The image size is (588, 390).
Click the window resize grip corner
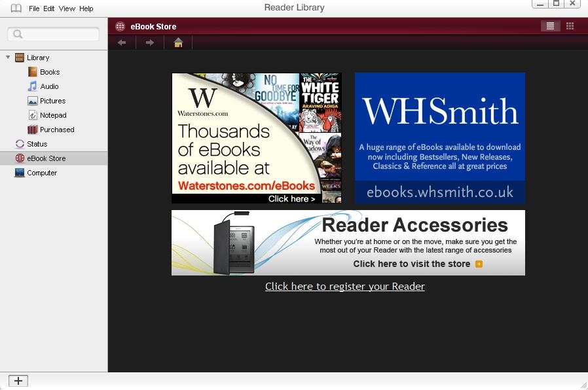583,385
